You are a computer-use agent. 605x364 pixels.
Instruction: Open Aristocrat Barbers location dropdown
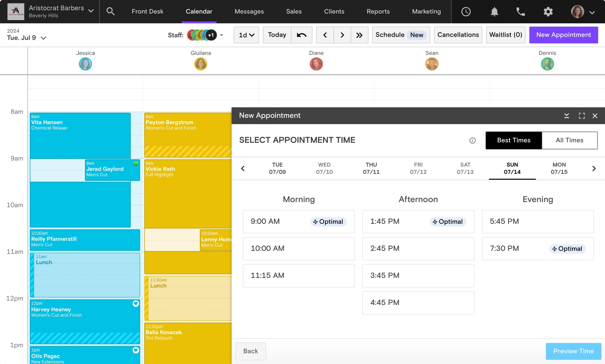pyautogui.click(x=91, y=11)
